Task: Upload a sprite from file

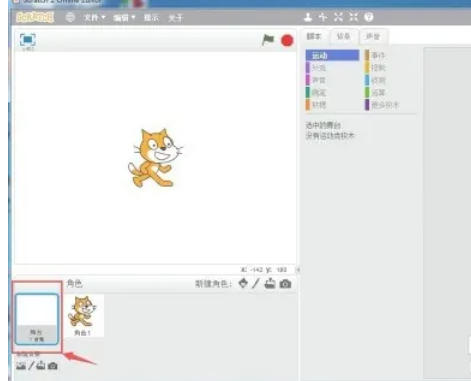Action: 270,284
